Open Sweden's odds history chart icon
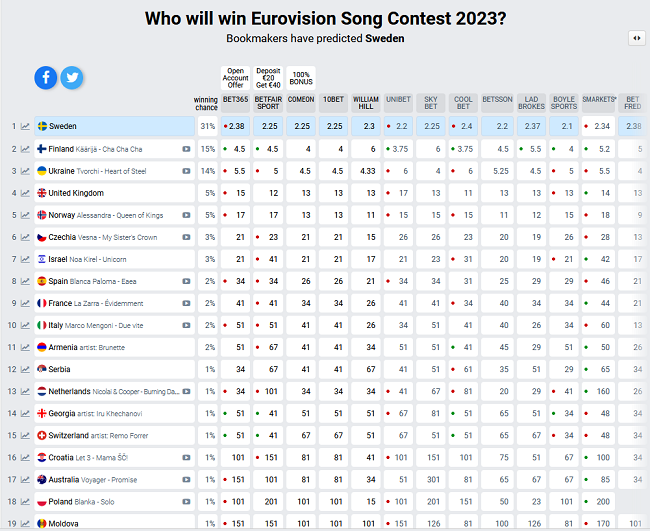The image size is (650, 531). point(24,126)
